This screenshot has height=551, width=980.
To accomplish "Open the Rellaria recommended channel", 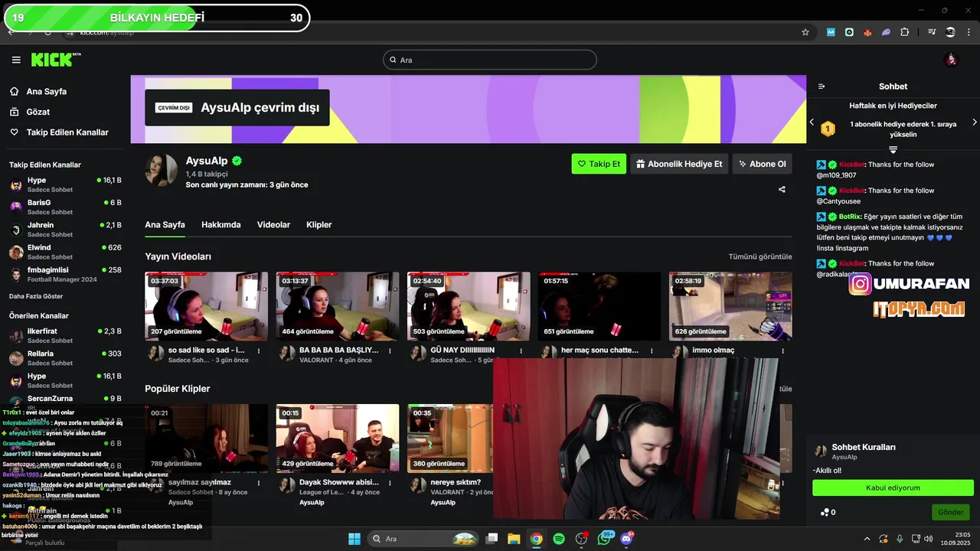I will click(65, 357).
